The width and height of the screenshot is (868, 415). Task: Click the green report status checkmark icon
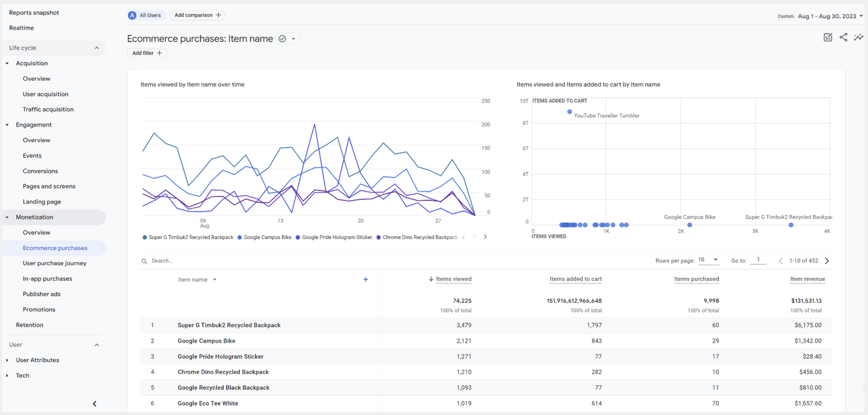pyautogui.click(x=282, y=39)
